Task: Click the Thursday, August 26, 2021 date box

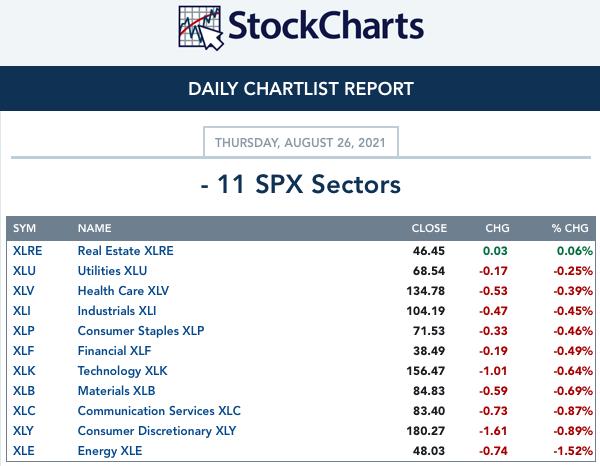Action: 301,142
